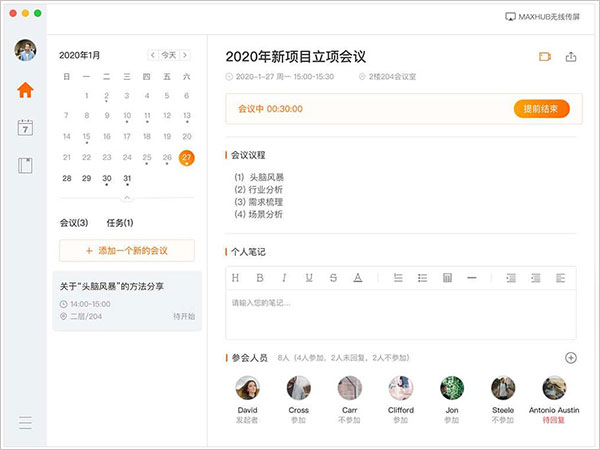Insert numbered list in notes

tap(398, 278)
